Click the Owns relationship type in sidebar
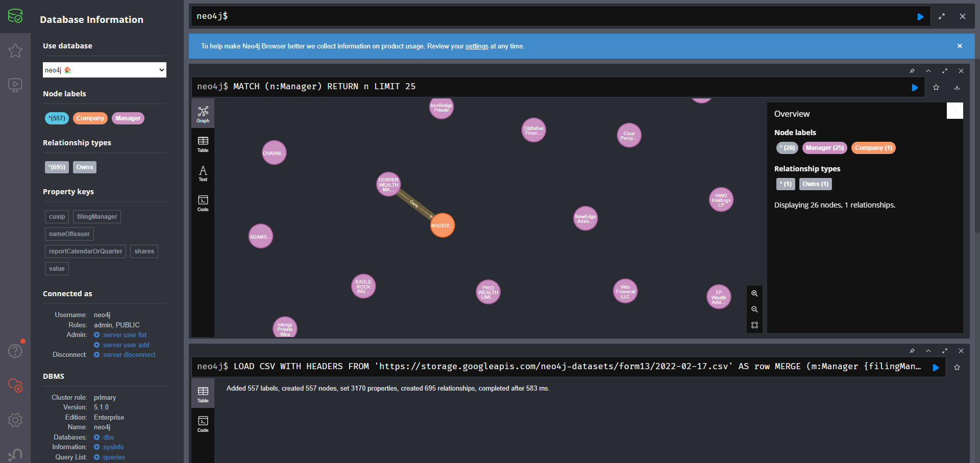The height and width of the screenshot is (463, 980). 85,167
